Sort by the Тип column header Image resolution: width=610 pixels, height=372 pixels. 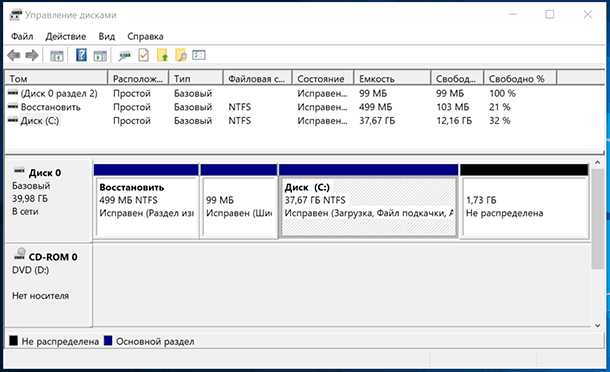click(196, 78)
